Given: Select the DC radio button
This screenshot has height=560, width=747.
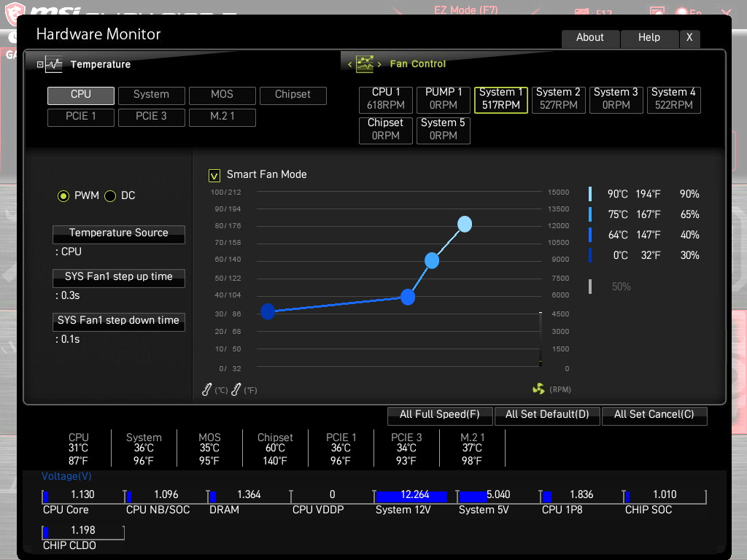Looking at the screenshot, I should [110, 195].
